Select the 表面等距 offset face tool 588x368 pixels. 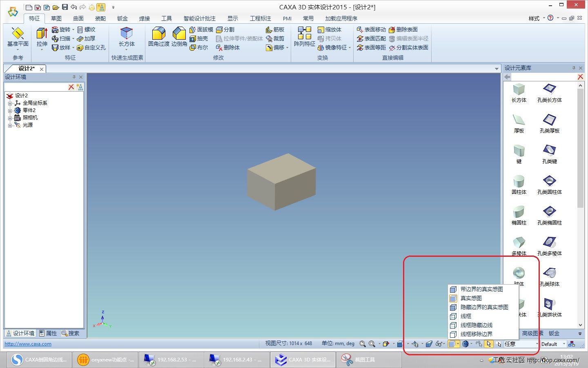[x=371, y=47]
